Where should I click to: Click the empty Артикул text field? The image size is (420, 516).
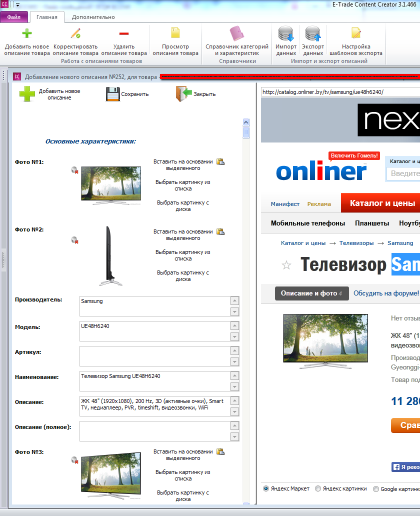(x=155, y=356)
